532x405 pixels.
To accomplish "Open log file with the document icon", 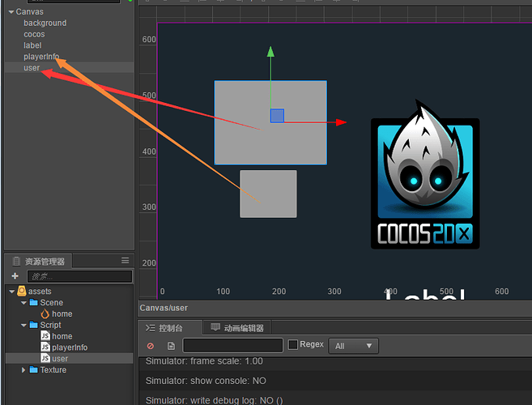I will click(171, 346).
